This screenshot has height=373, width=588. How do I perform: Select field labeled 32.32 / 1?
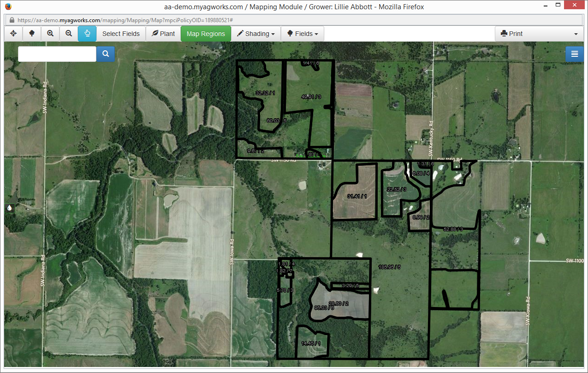pyautogui.click(x=265, y=93)
